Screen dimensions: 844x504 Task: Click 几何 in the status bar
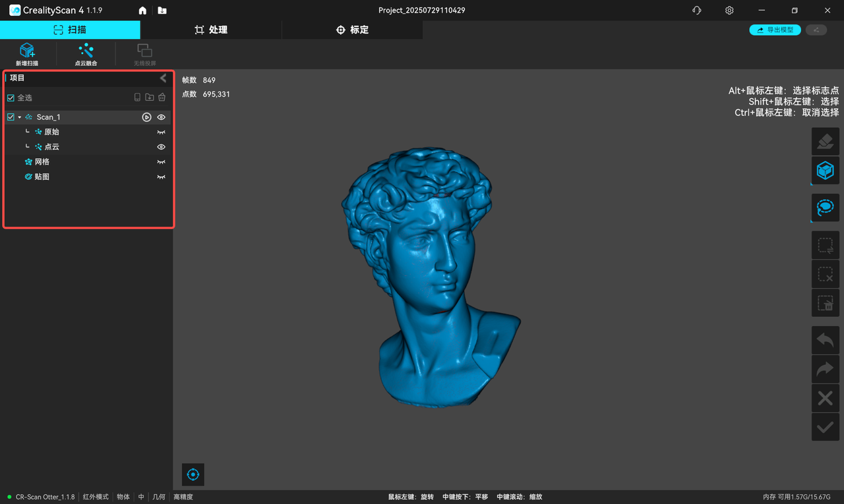coord(159,497)
